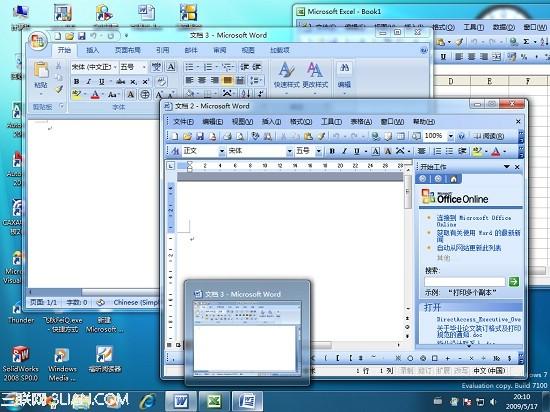Toggle Bold in Word 2007 ribbon
This screenshot has width=550, height=412.
point(76,81)
